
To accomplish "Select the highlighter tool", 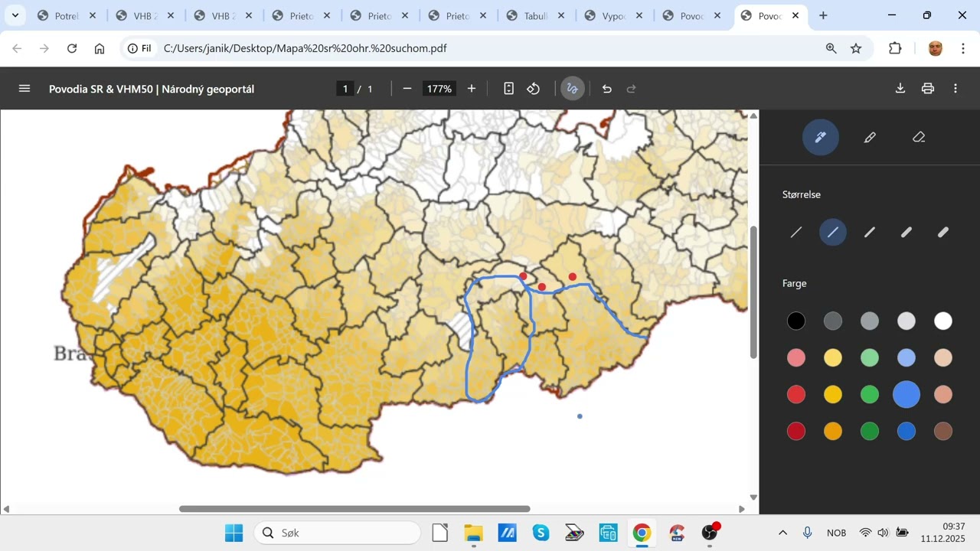I will point(870,138).
